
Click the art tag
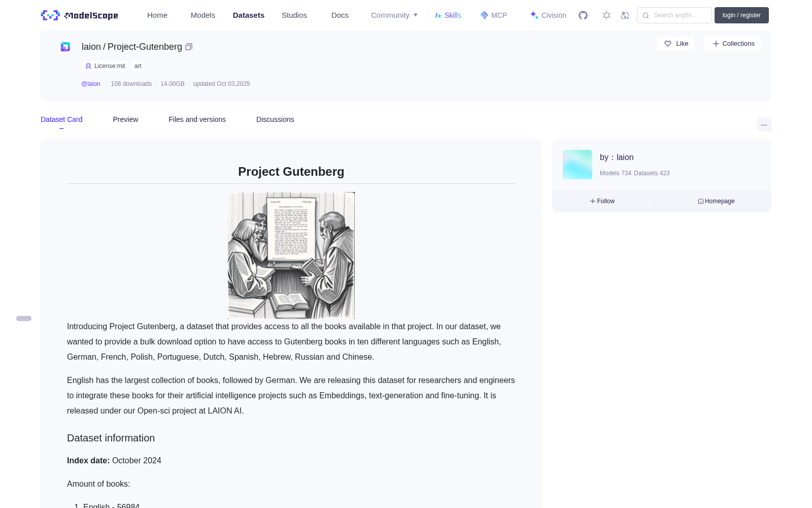click(x=138, y=66)
